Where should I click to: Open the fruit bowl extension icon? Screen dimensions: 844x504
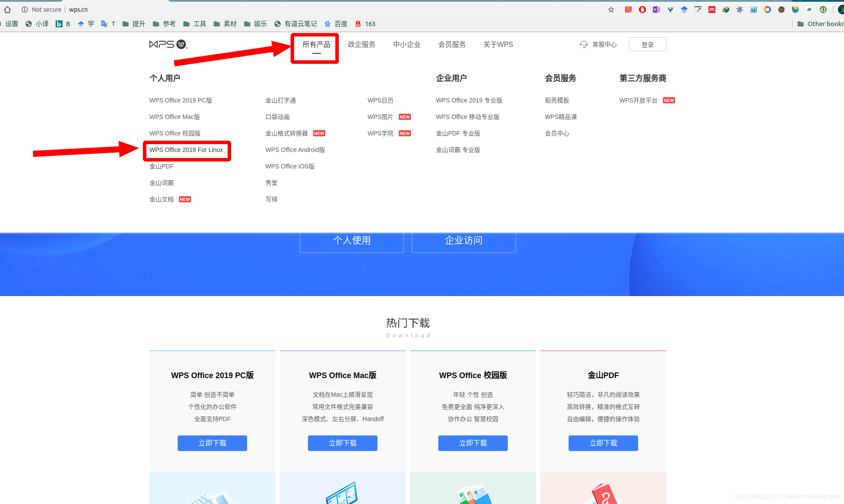tap(795, 10)
